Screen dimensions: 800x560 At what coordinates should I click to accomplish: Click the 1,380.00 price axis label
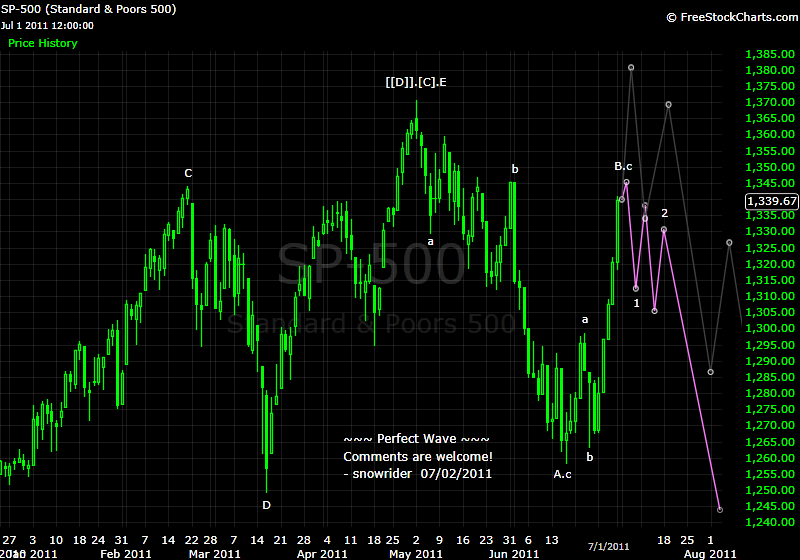770,70
